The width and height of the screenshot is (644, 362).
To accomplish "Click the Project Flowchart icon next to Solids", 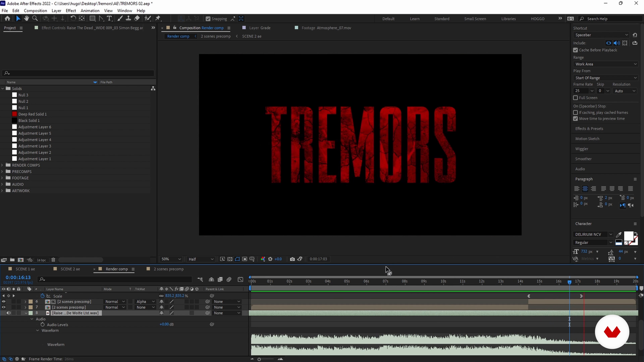I will pos(153,88).
